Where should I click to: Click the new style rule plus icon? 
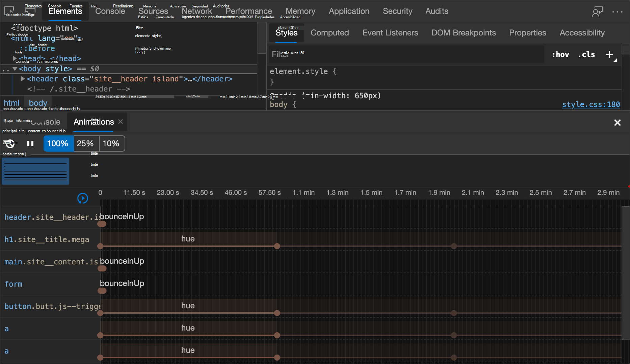tap(609, 54)
